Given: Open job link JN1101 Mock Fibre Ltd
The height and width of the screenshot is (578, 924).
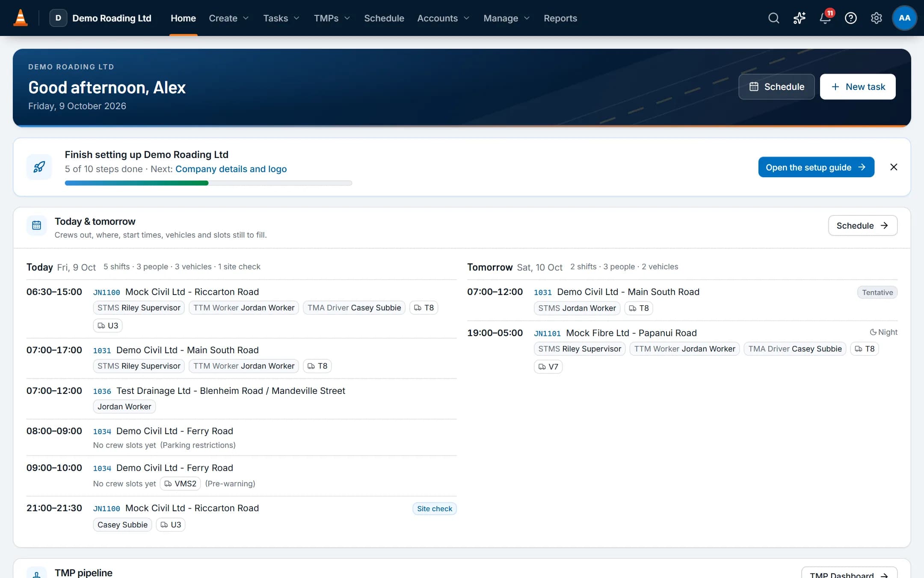Looking at the screenshot, I should click(x=615, y=333).
